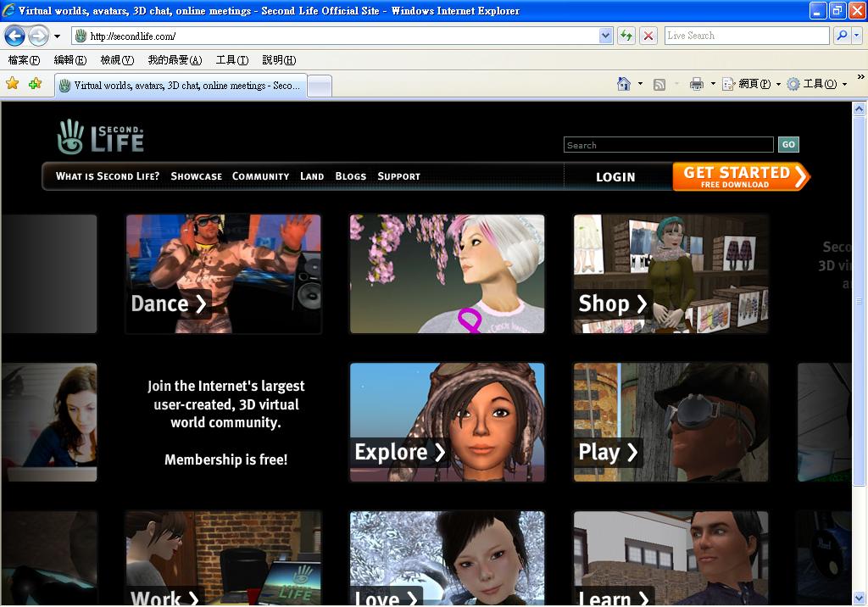The width and height of the screenshot is (868, 607).
Task: Expand the address bar dropdown arrow
Action: click(x=605, y=36)
